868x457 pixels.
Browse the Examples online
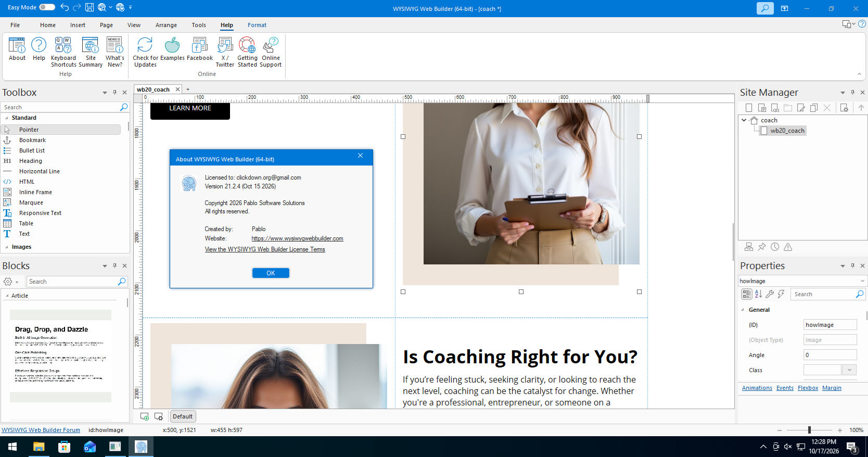click(172, 49)
